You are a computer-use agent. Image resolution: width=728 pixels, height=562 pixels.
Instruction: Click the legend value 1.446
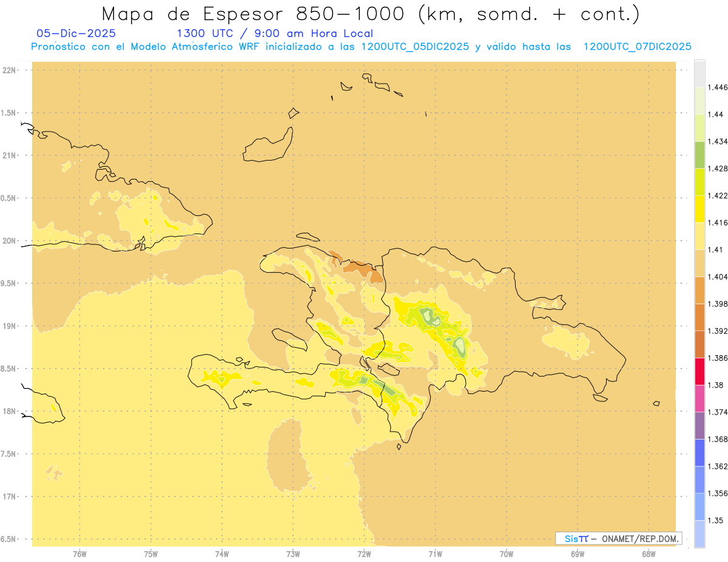point(719,87)
